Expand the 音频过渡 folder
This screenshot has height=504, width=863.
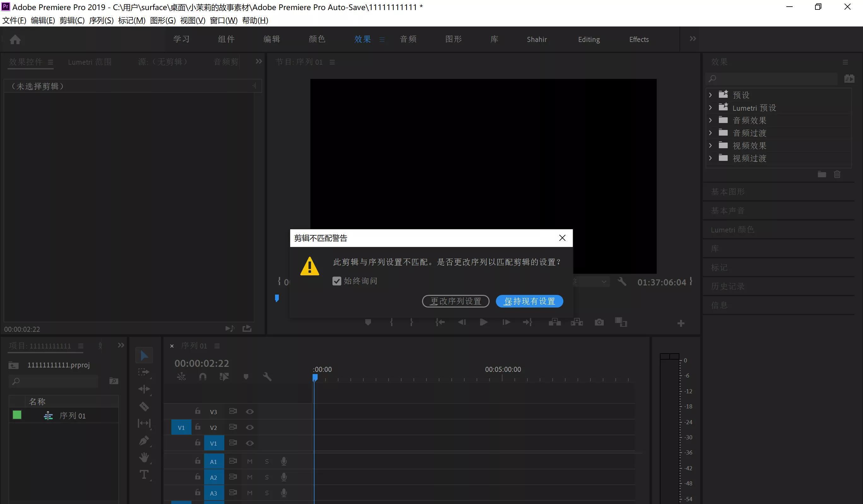point(710,133)
